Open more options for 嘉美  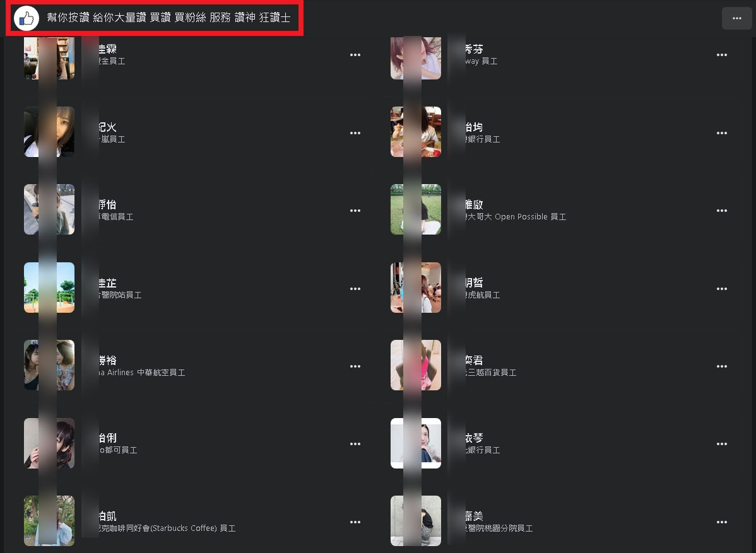coord(722,522)
